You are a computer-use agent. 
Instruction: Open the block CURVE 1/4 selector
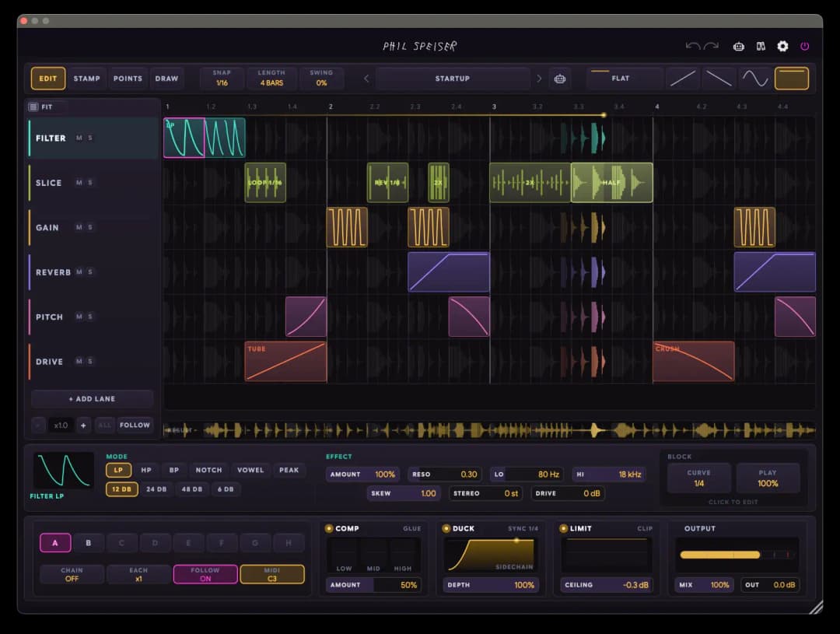[698, 478]
